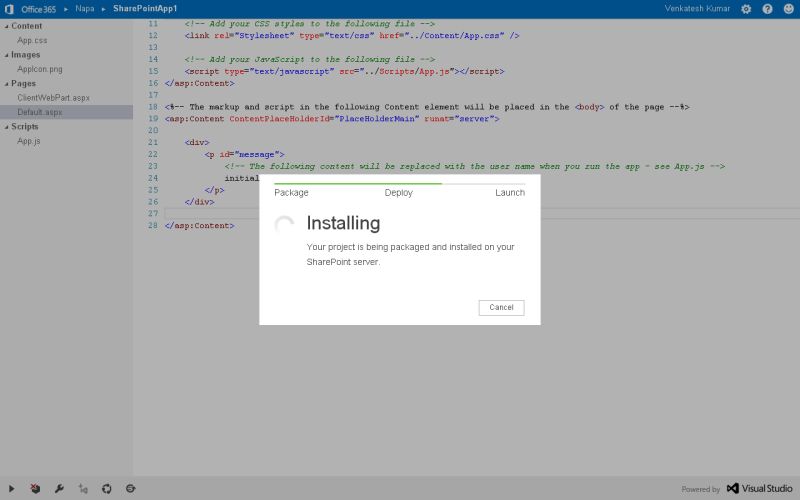The image size is (800, 500).
Task: Click the Deploy step label
Action: coord(398,192)
